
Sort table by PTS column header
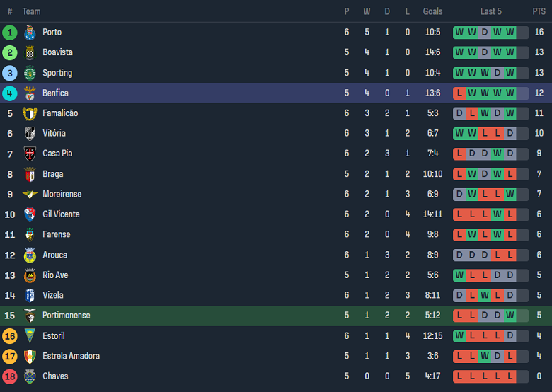tap(539, 11)
